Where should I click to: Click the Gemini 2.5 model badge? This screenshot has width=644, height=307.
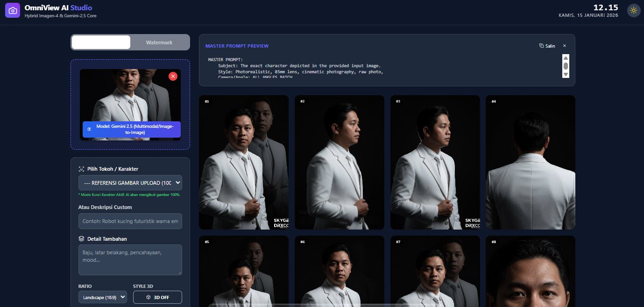click(x=132, y=130)
